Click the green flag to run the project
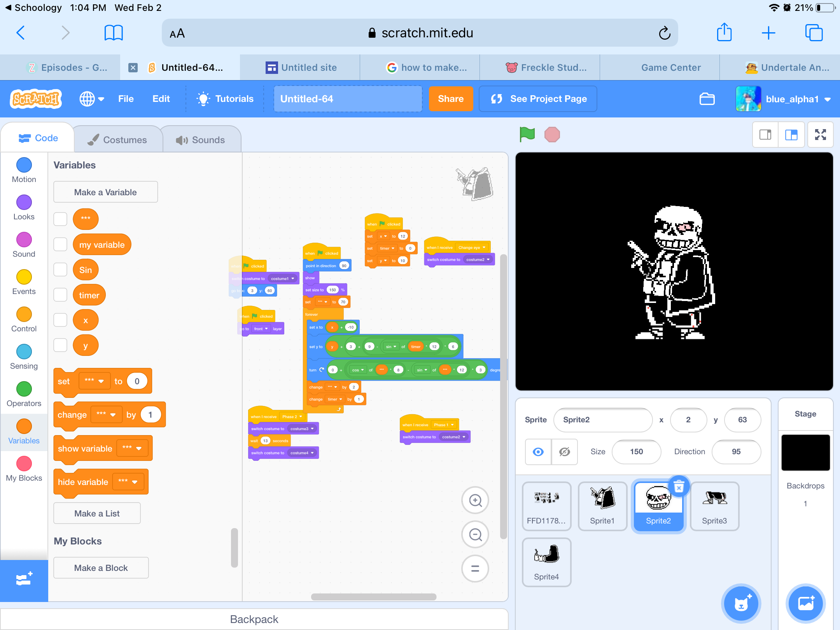840x630 pixels. coord(527,134)
